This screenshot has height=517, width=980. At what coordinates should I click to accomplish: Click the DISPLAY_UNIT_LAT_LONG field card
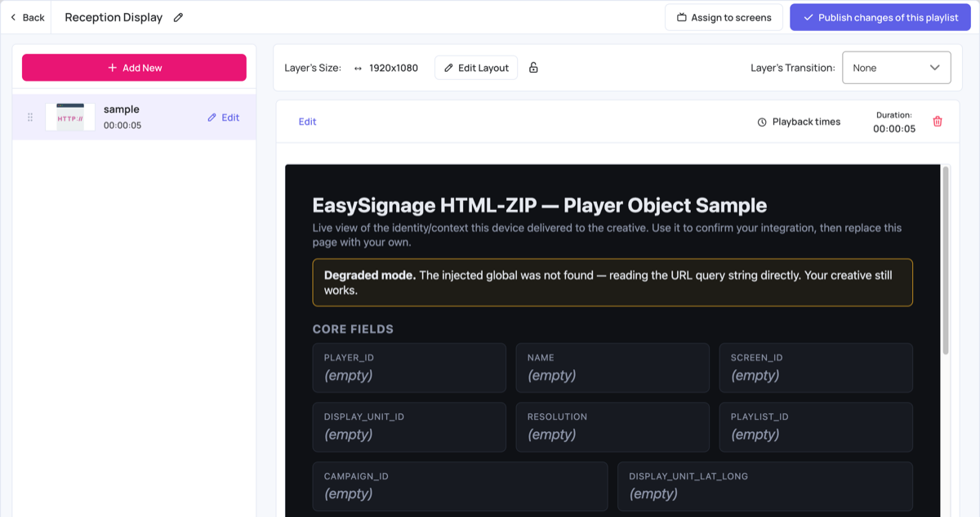click(x=765, y=486)
